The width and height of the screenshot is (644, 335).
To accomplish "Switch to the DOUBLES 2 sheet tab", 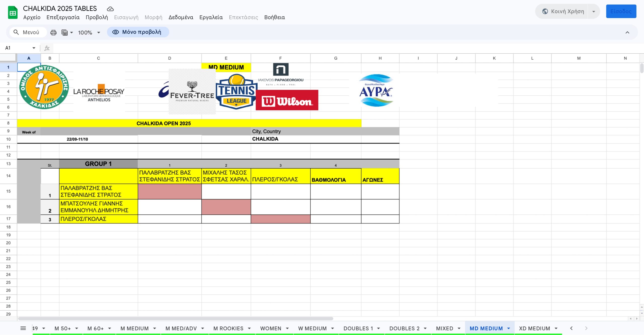I will coord(405,328).
